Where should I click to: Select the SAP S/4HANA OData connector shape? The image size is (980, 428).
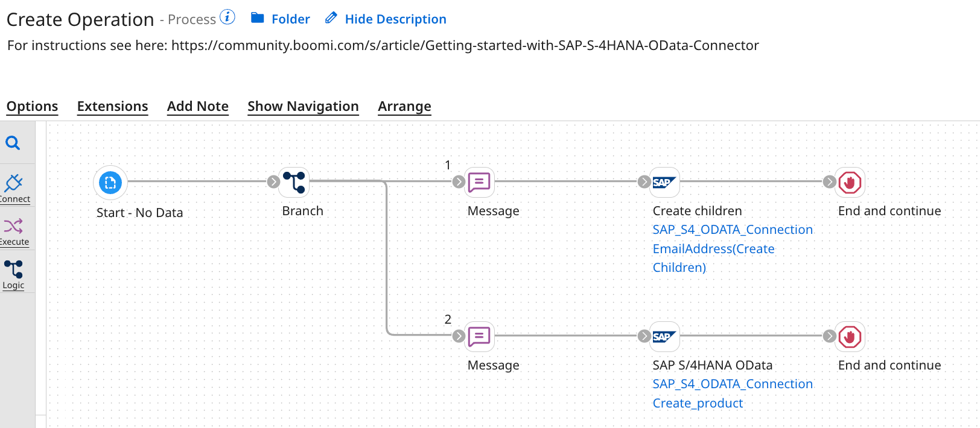pos(664,337)
